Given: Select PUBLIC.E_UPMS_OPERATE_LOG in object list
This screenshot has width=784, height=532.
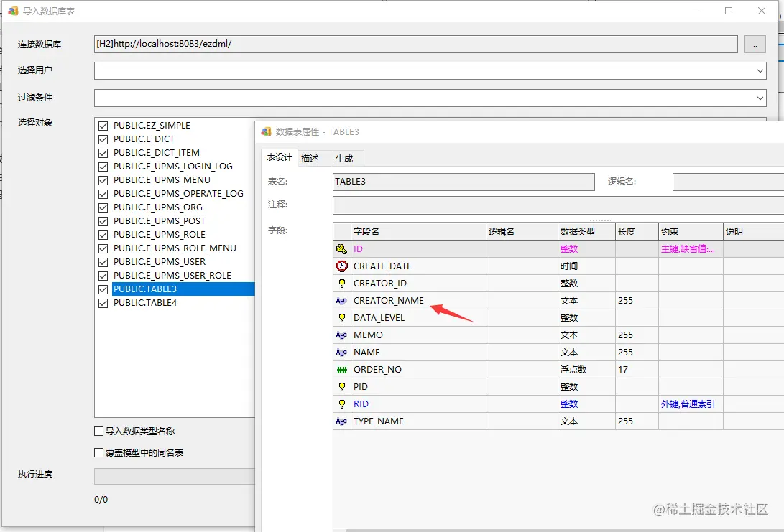Looking at the screenshot, I should point(178,194).
